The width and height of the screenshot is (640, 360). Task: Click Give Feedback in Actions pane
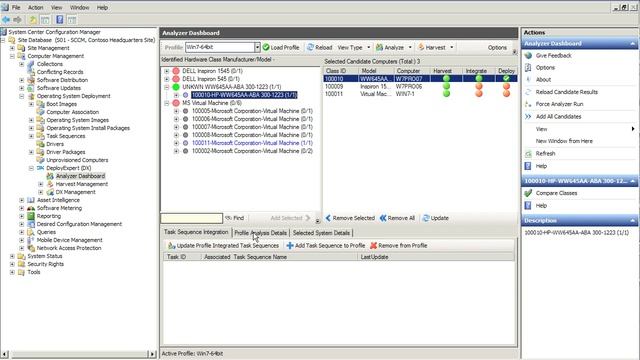click(553, 56)
